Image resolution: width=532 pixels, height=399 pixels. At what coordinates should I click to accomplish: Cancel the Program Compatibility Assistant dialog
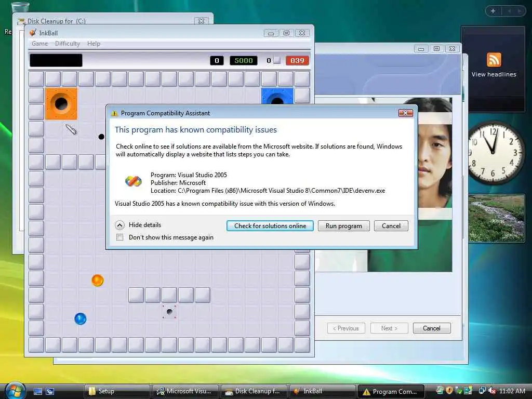[391, 226]
